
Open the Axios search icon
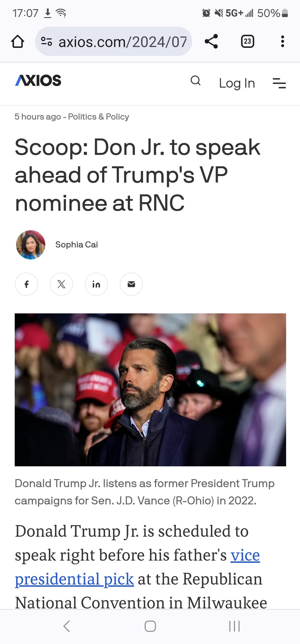pyautogui.click(x=196, y=81)
